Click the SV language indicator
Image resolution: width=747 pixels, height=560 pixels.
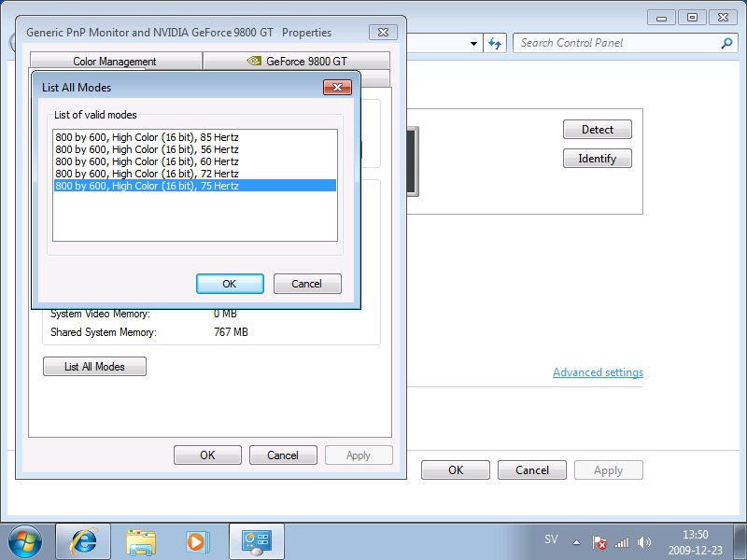click(552, 539)
